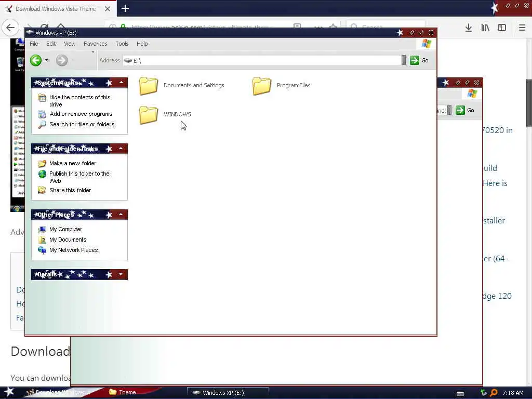Click the 7:18 AM clock

click(513, 393)
